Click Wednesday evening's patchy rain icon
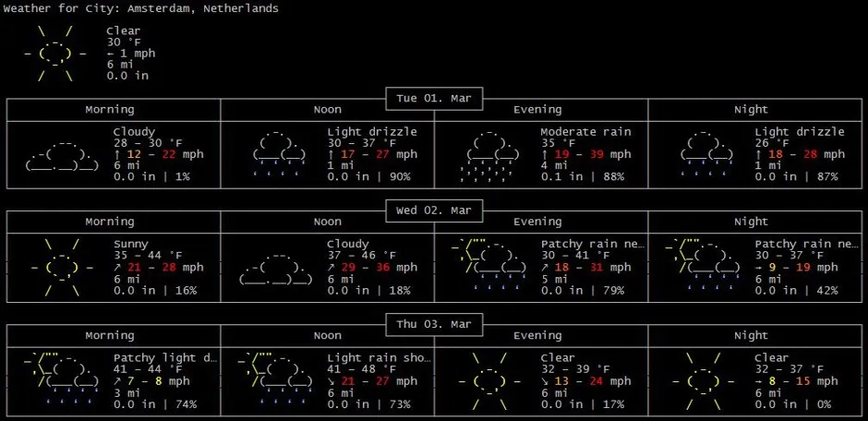 pyautogui.click(x=489, y=266)
